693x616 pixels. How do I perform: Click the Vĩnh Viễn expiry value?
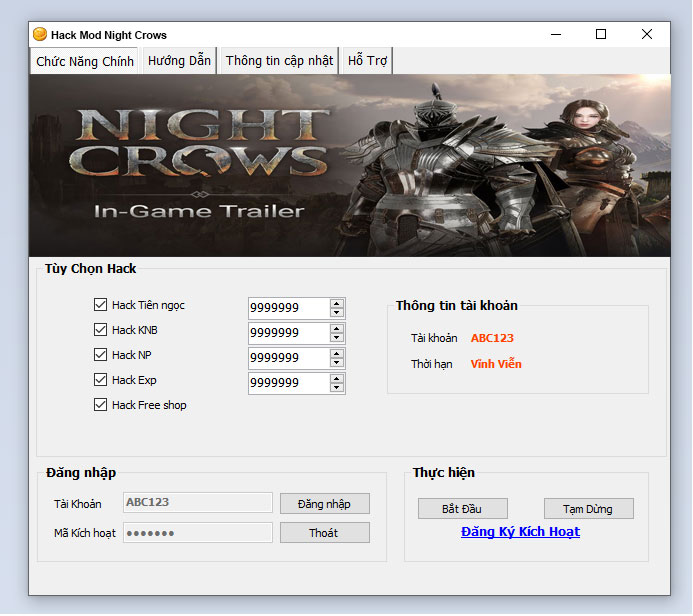point(496,364)
